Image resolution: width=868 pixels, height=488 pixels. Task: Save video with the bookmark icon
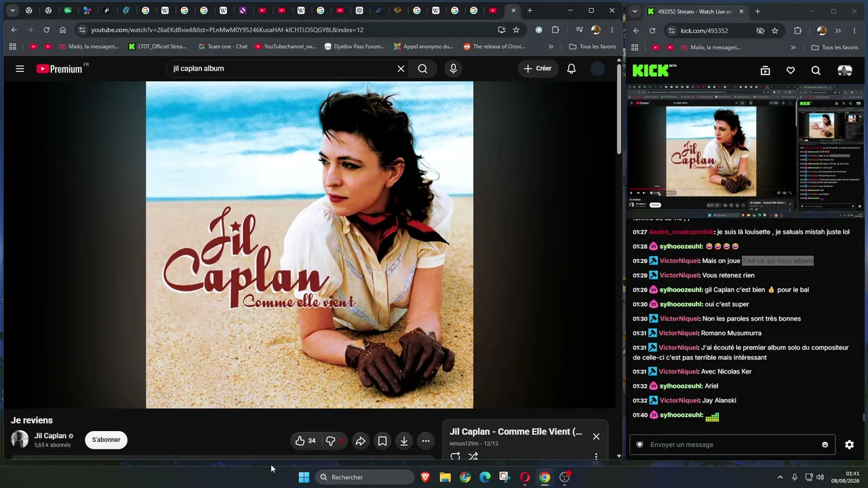pos(382,441)
